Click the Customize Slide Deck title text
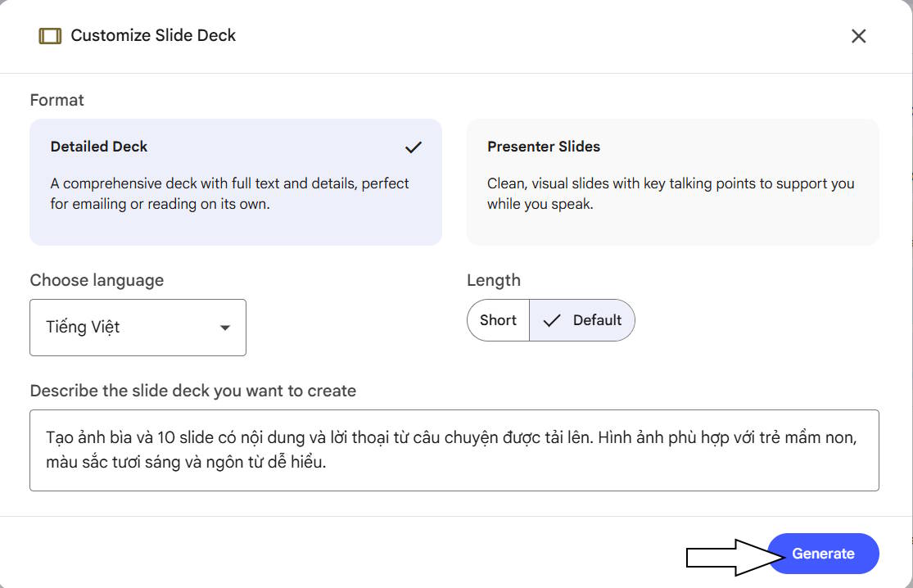The height and width of the screenshot is (588, 913). pos(153,35)
